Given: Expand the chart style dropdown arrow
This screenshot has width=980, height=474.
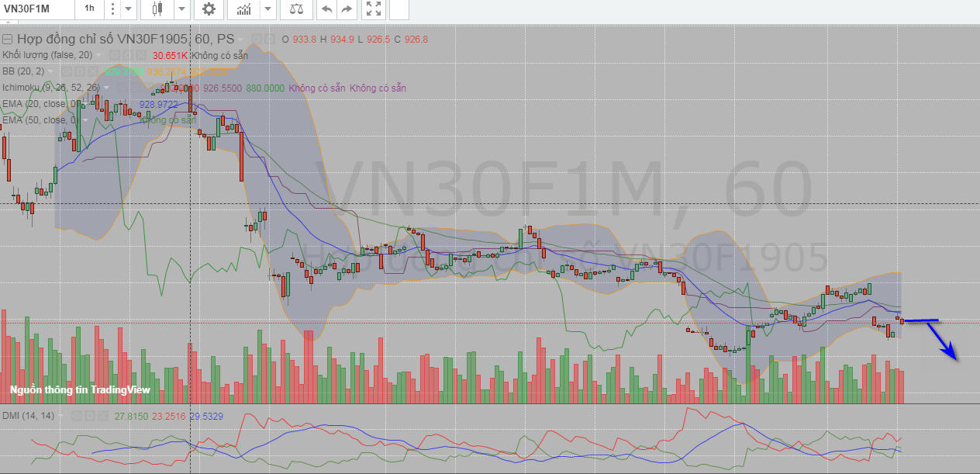Looking at the screenshot, I should click(x=181, y=9).
